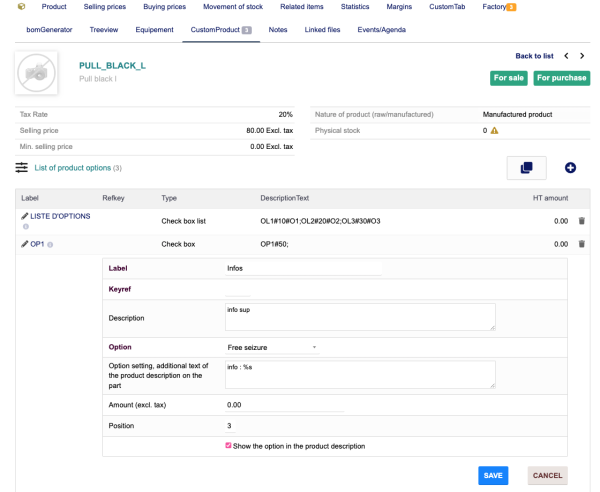Delete the OP1 option row
600x492 pixels.
(x=584, y=243)
